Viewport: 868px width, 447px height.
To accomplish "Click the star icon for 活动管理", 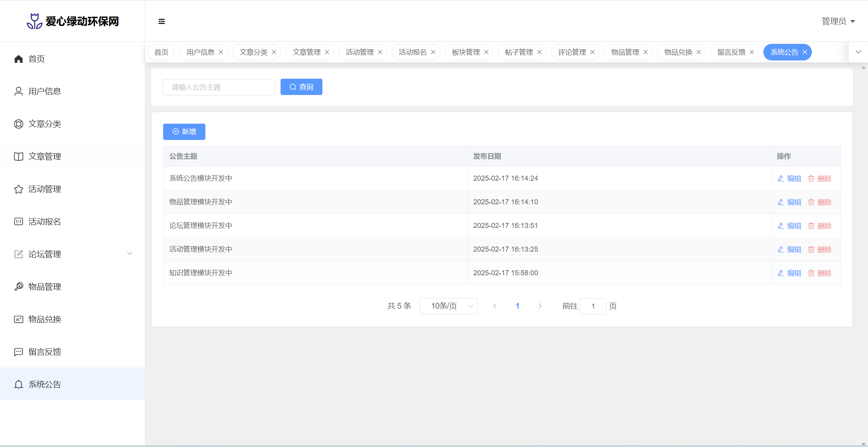I will 19,189.
